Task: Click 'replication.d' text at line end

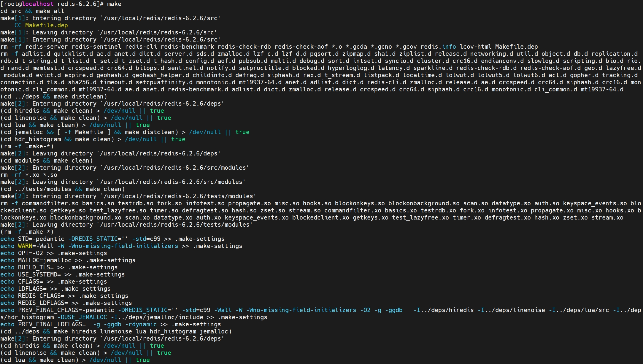Action: [x=615, y=54]
